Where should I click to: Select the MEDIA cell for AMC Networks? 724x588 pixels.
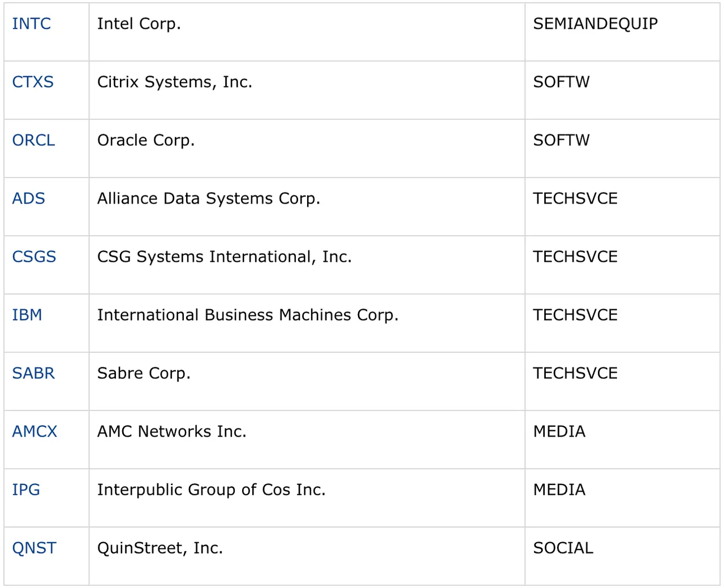[622, 440]
